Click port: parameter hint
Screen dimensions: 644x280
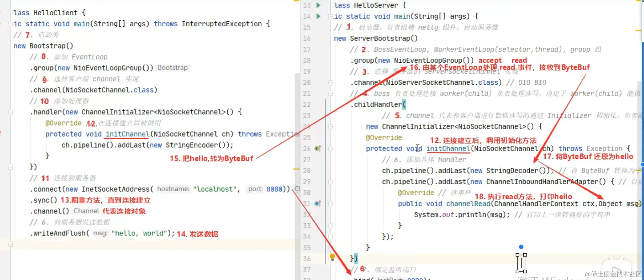(x=256, y=189)
